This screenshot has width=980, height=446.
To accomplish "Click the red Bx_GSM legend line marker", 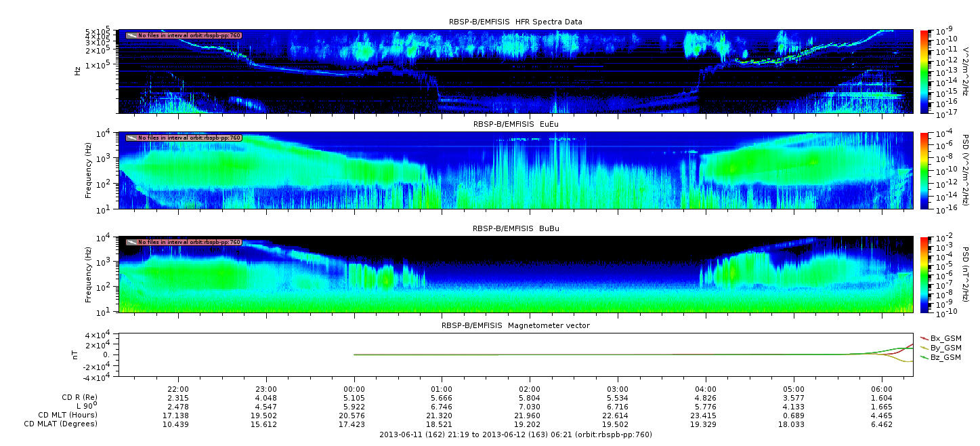I will coord(924,338).
